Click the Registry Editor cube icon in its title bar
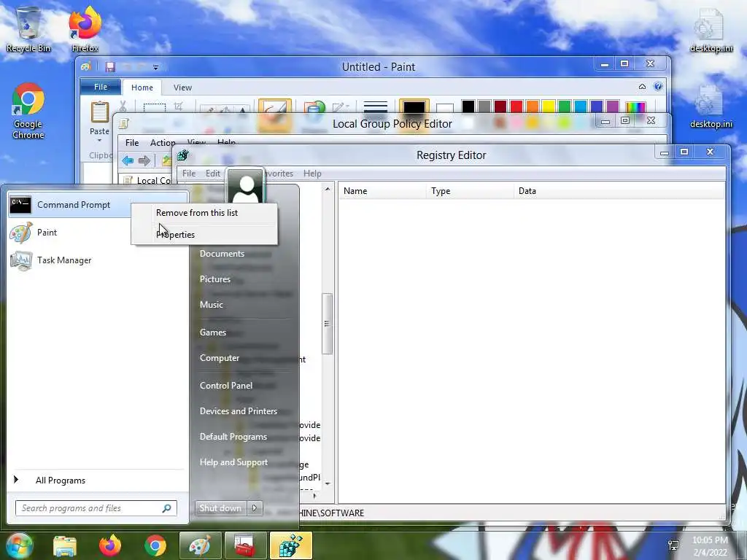The height and width of the screenshot is (560, 747). (x=183, y=155)
